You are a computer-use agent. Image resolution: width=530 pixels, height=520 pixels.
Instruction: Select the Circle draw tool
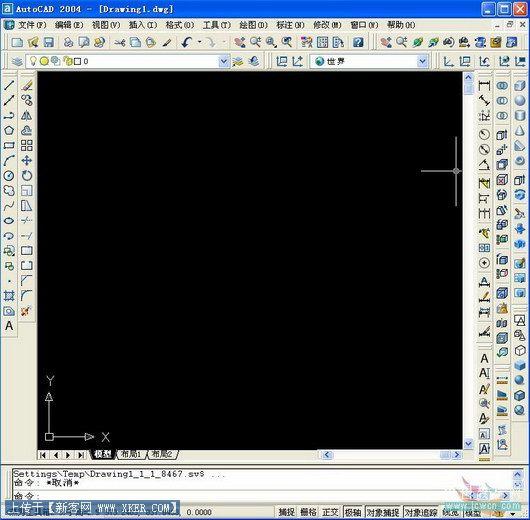tap(9, 176)
